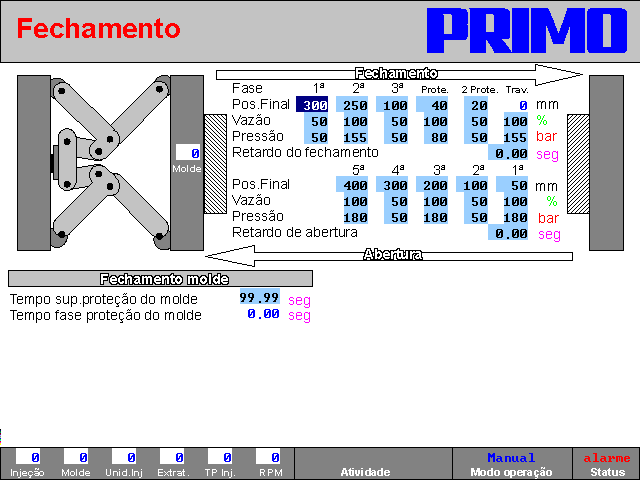Edit Retardo do fechamento value

(508, 152)
